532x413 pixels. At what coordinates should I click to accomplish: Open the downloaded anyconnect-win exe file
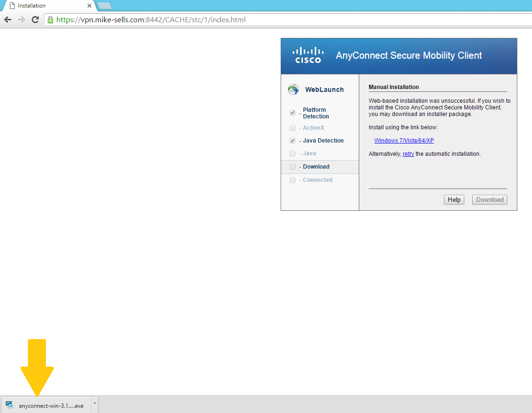point(46,405)
